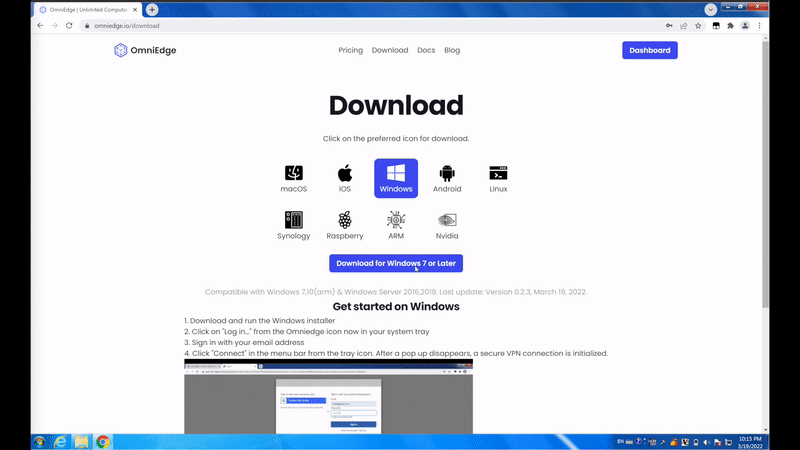
Task: Choose the iOS Apple icon
Action: pyautogui.click(x=345, y=174)
